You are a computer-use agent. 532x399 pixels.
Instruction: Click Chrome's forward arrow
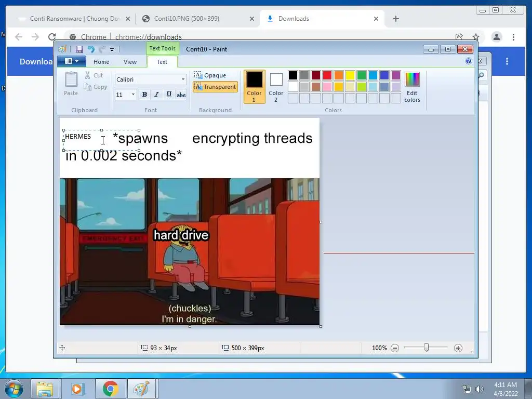coord(35,37)
